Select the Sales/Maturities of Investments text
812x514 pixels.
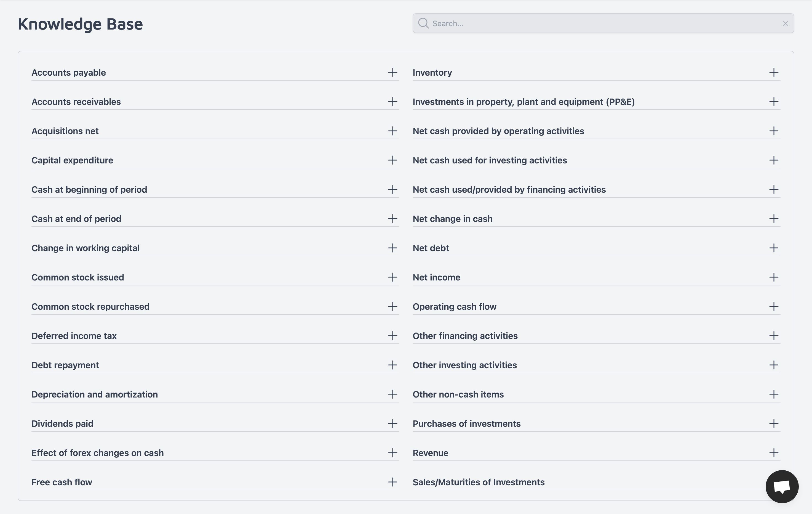[479, 482]
